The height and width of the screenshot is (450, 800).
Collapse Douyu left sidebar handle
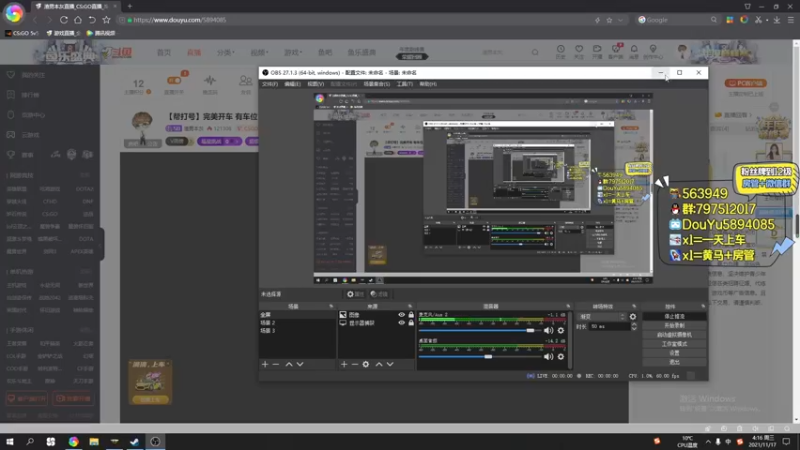point(102,244)
